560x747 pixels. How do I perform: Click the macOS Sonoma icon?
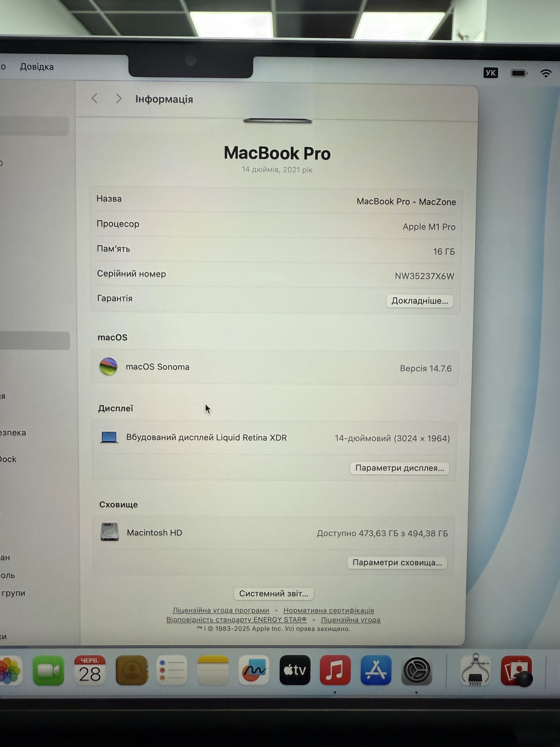pos(108,366)
